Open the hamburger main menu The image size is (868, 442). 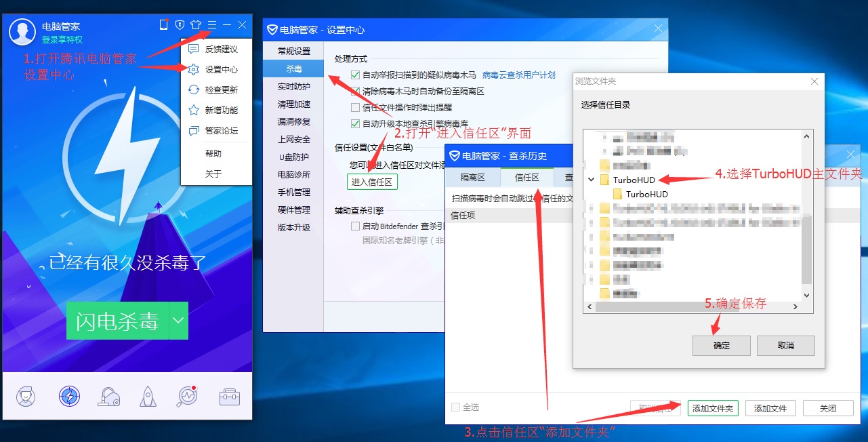pos(212,25)
